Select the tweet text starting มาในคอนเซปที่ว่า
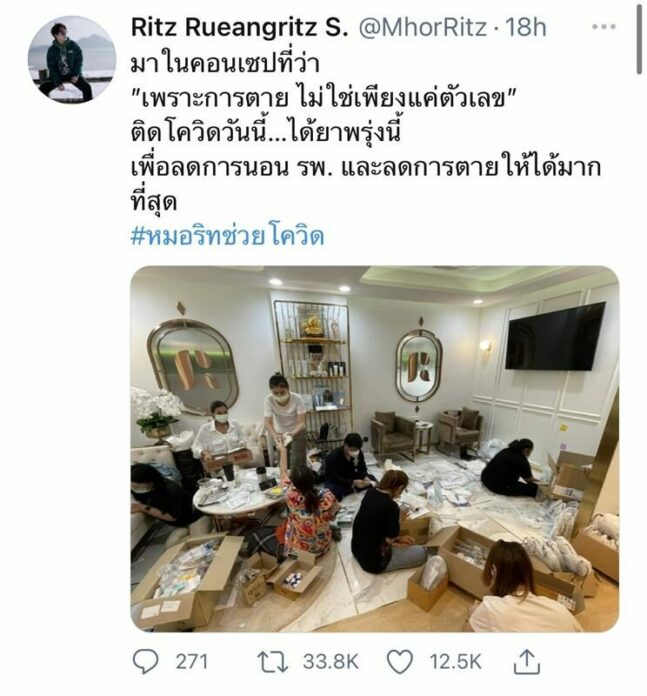 click(225, 65)
